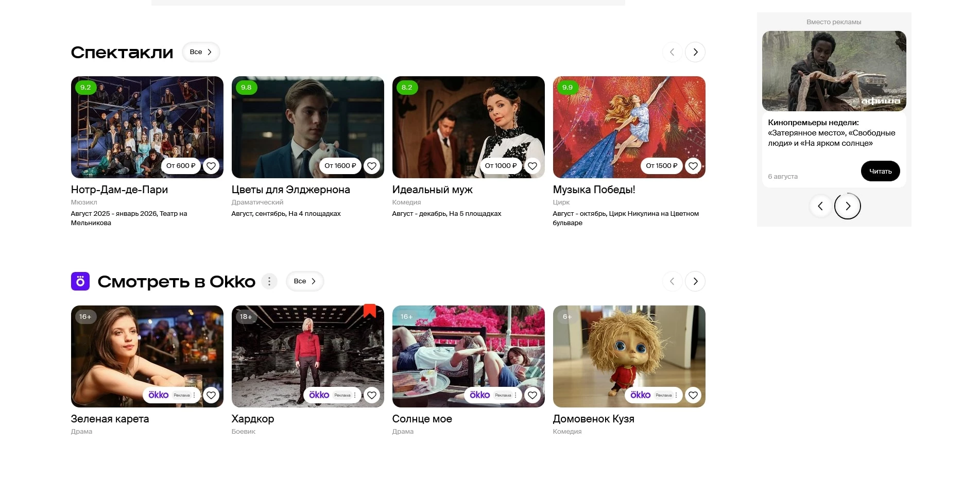Show next article in sidebar widget
The width and height of the screenshot is (980, 477).
coord(848,206)
